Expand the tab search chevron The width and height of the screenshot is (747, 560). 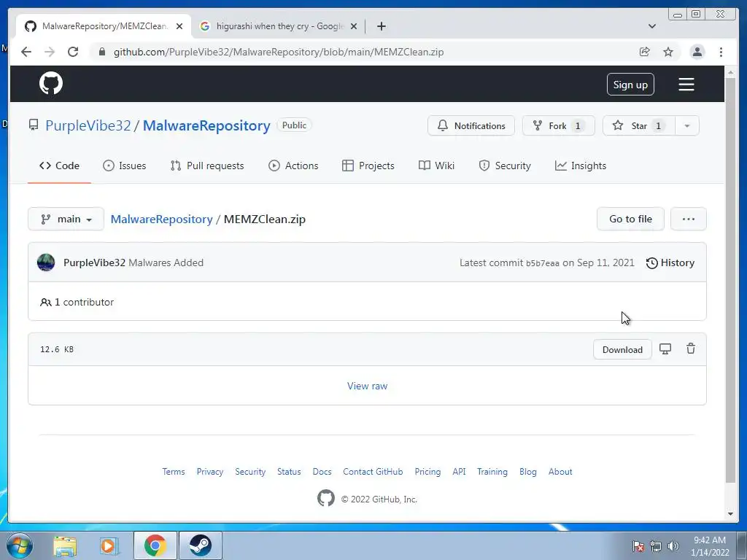(651, 26)
